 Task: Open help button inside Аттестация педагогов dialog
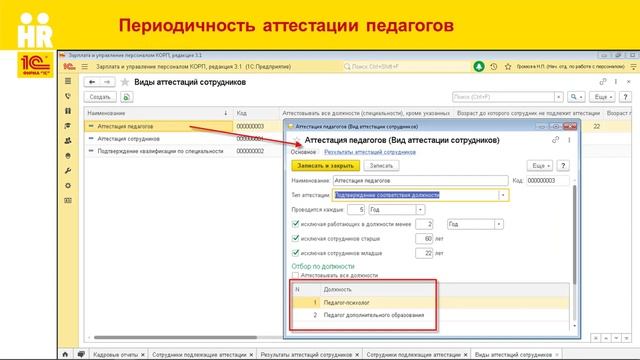coord(563,166)
